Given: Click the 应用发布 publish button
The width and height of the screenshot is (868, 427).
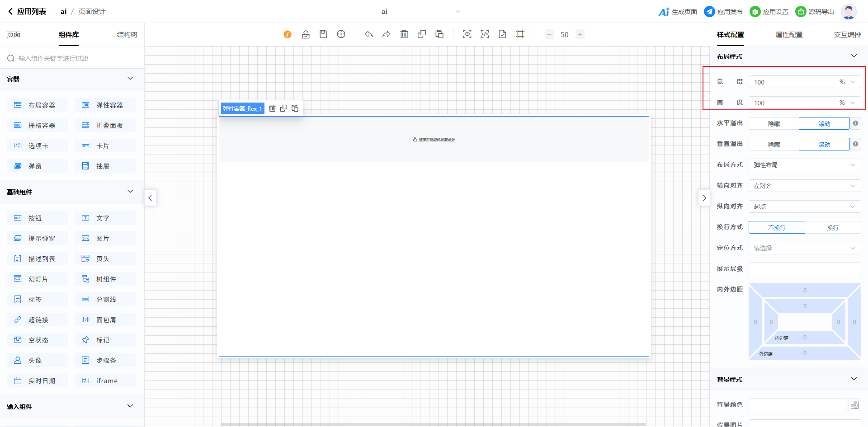Looking at the screenshot, I should (x=723, y=12).
